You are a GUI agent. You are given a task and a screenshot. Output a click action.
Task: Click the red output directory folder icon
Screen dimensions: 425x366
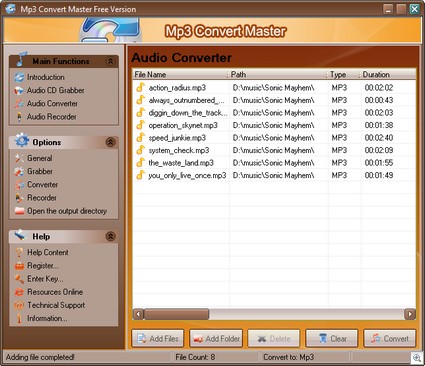pyautogui.click(x=19, y=211)
